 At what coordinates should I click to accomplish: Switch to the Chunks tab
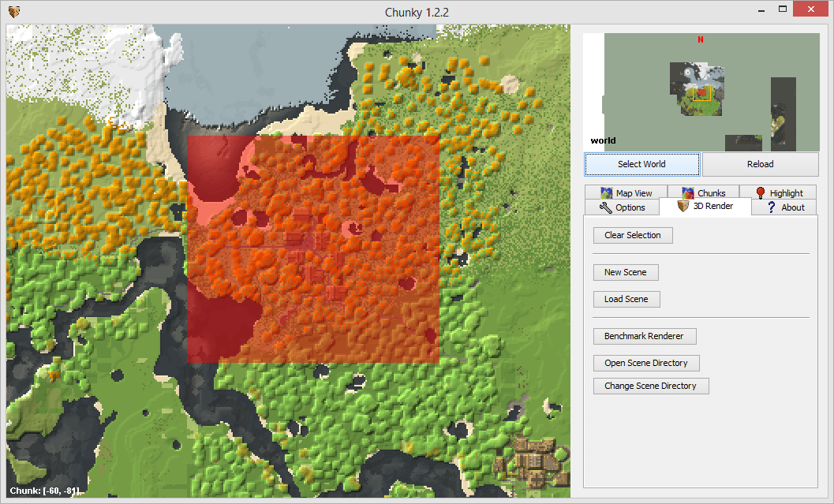(703, 192)
